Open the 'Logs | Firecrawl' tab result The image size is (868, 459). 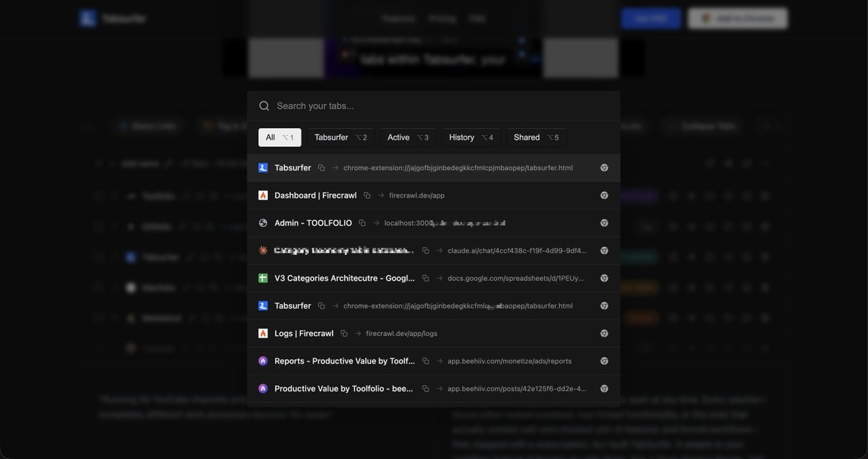coord(433,334)
